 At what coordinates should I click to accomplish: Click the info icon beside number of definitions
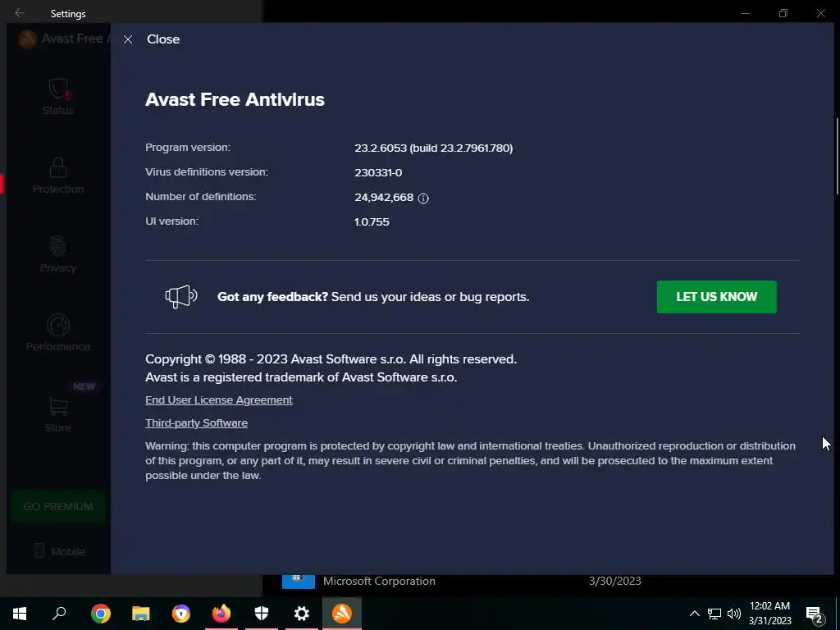423,199
